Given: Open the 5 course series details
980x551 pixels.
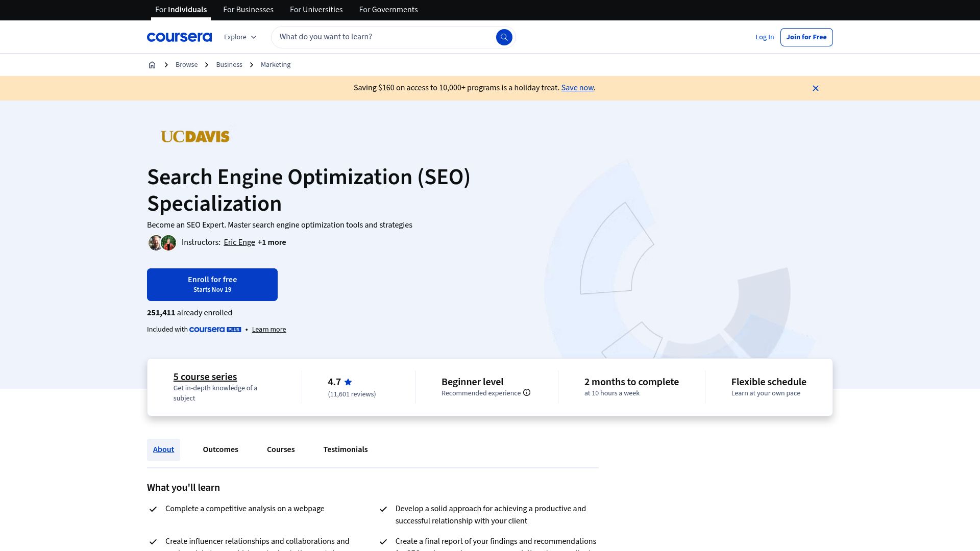Looking at the screenshot, I should (205, 377).
